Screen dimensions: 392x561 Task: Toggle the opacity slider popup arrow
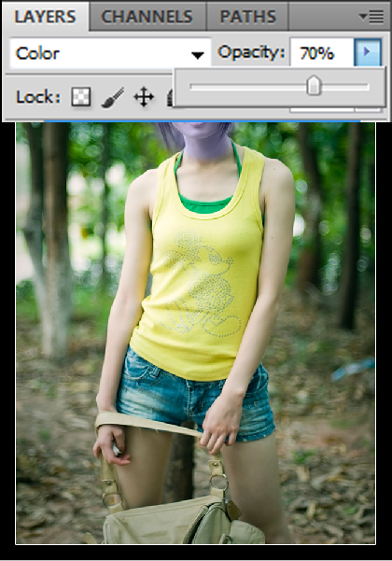[x=367, y=52]
